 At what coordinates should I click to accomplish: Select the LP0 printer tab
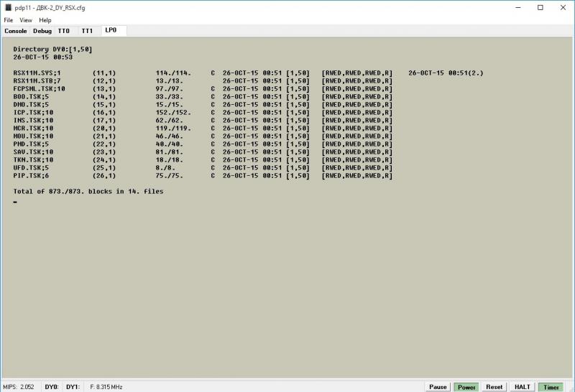[x=111, y=30]
